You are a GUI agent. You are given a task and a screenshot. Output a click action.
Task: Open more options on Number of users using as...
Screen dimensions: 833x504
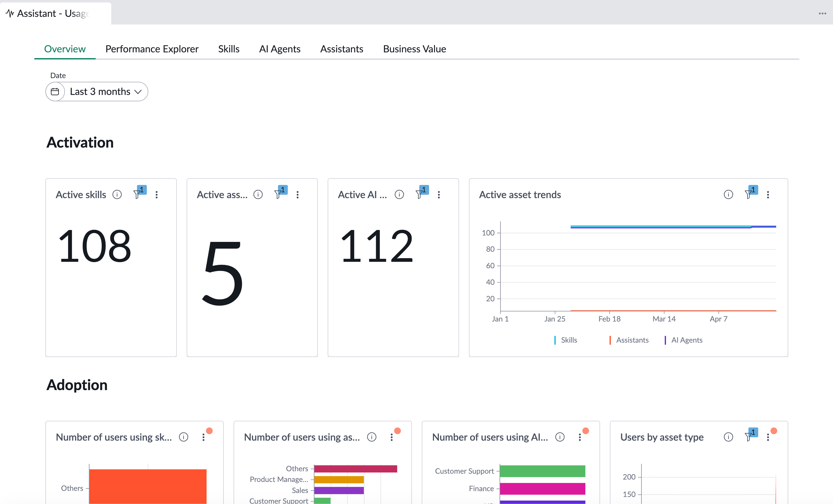(x=391, y=437)
